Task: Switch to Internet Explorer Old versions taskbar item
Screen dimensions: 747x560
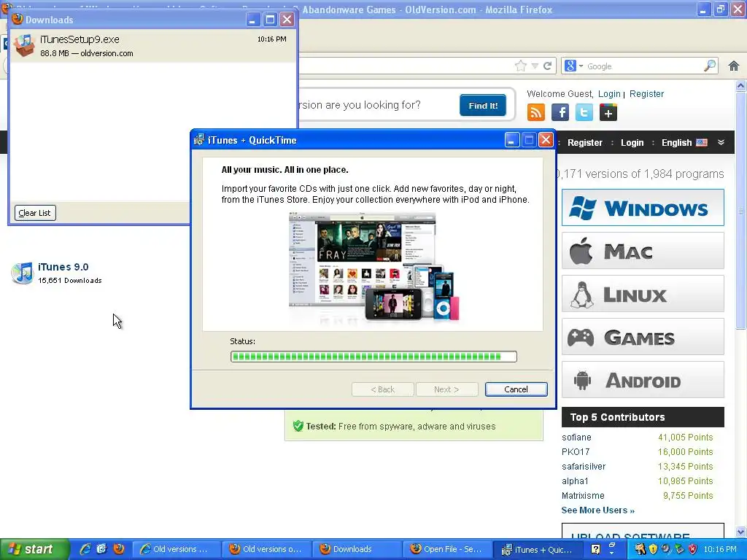Action: [x=176, y=549]
